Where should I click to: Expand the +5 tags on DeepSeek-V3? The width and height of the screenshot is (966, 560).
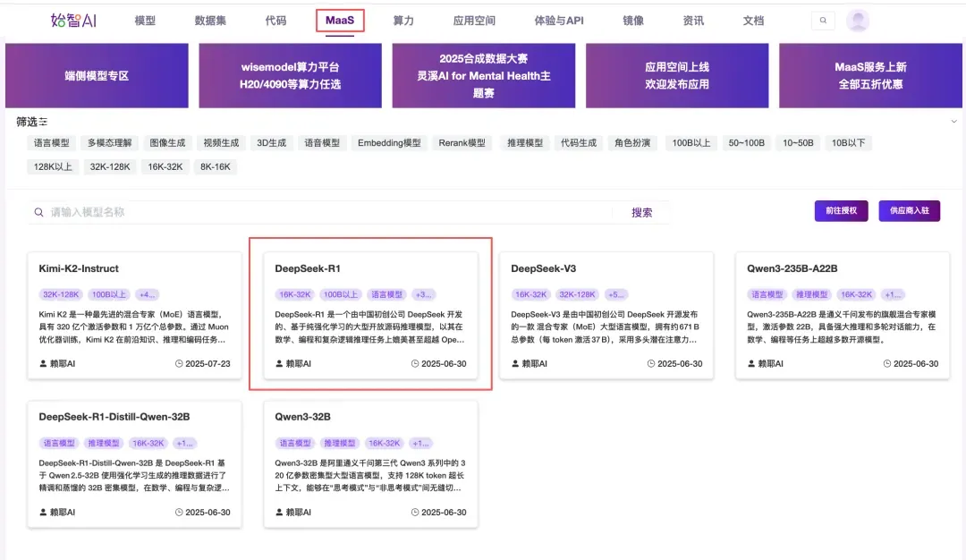point(616,294)
